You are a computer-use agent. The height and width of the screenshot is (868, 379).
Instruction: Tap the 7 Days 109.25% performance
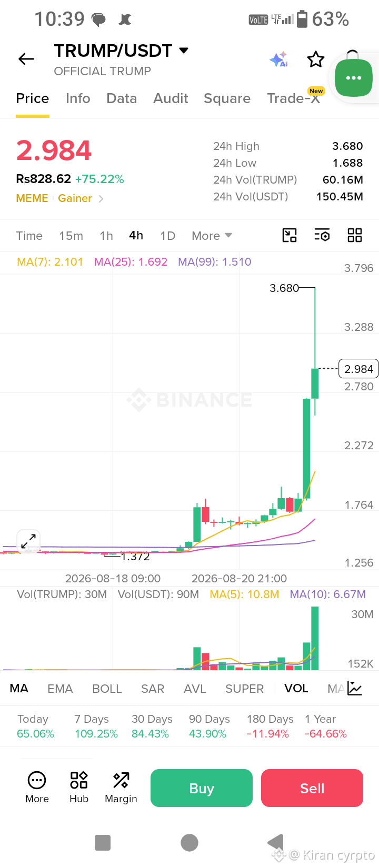tap(96, 726)
